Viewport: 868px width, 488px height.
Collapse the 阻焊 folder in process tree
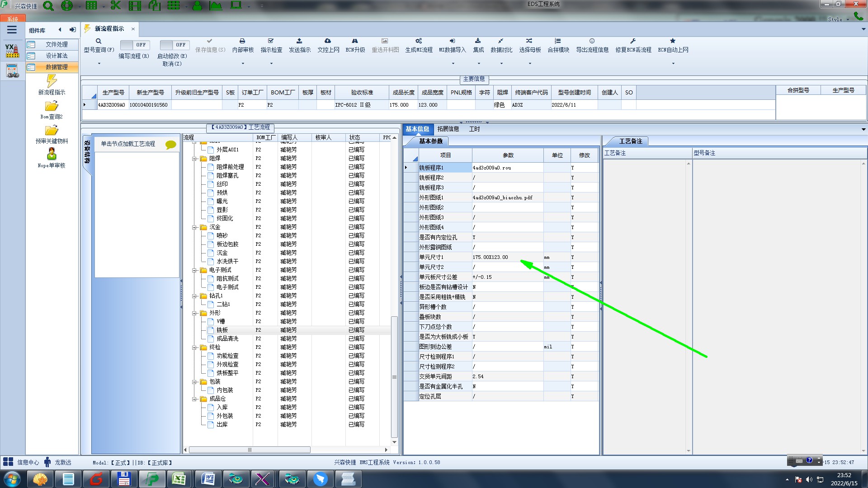(195, 159)
